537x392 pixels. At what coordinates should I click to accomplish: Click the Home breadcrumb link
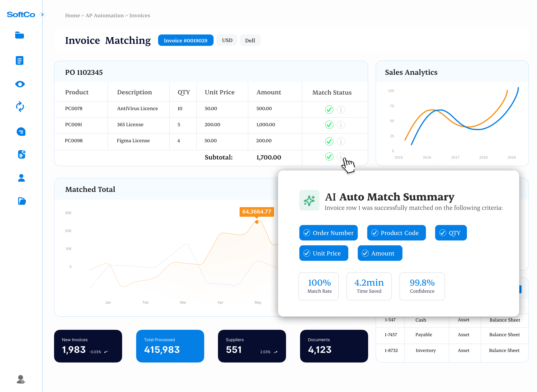72,15
